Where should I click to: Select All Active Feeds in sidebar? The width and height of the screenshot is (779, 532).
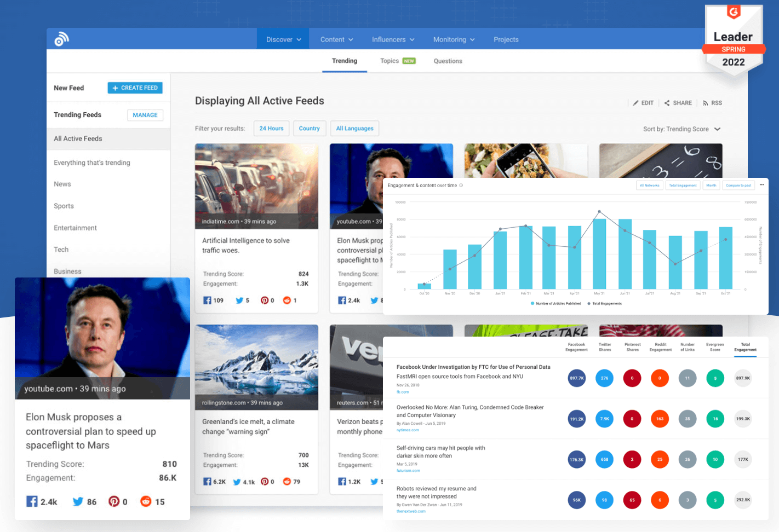click(x=108, y=138)
